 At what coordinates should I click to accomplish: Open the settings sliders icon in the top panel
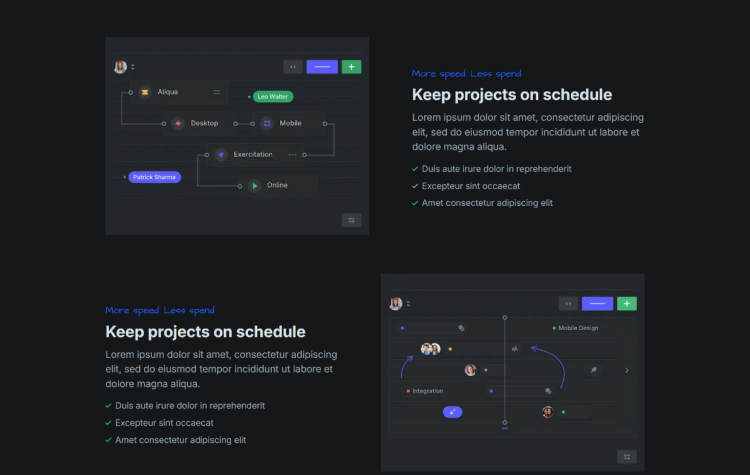(351, 220)
